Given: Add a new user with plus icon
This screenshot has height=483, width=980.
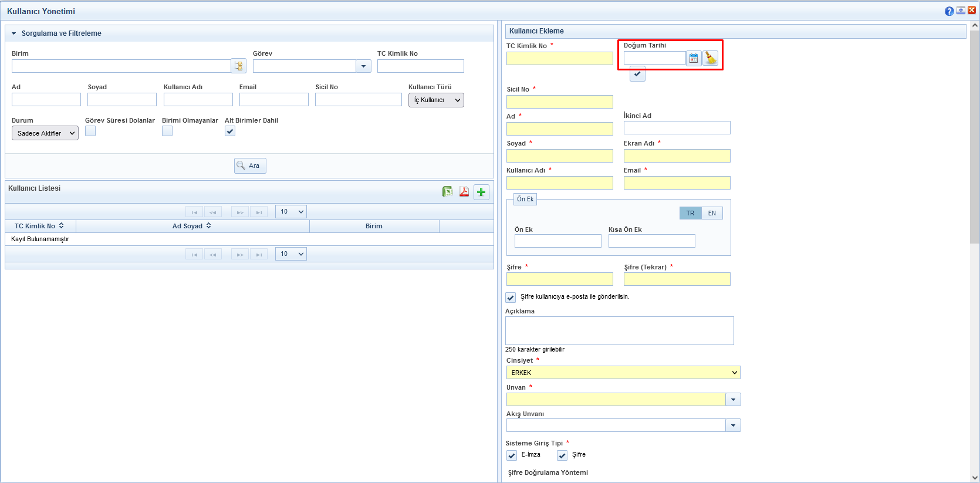Looking at the screenshot, I should tap(481, 192).
